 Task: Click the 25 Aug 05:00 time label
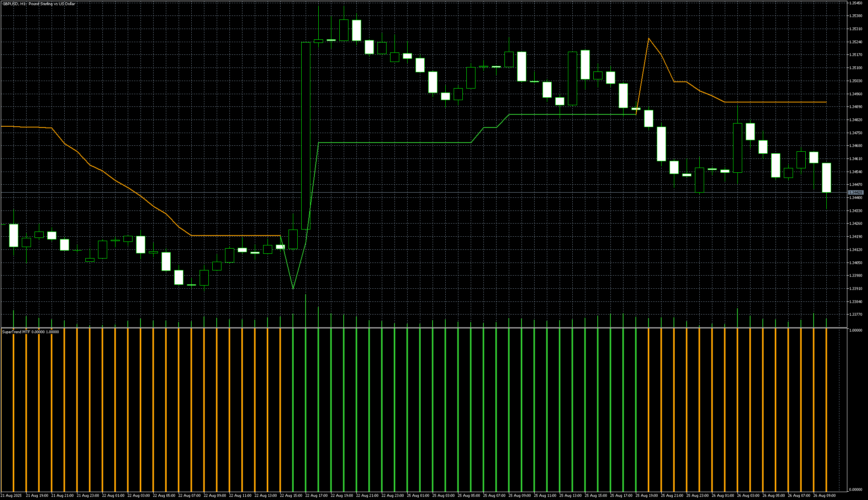[x=469, y=496]
